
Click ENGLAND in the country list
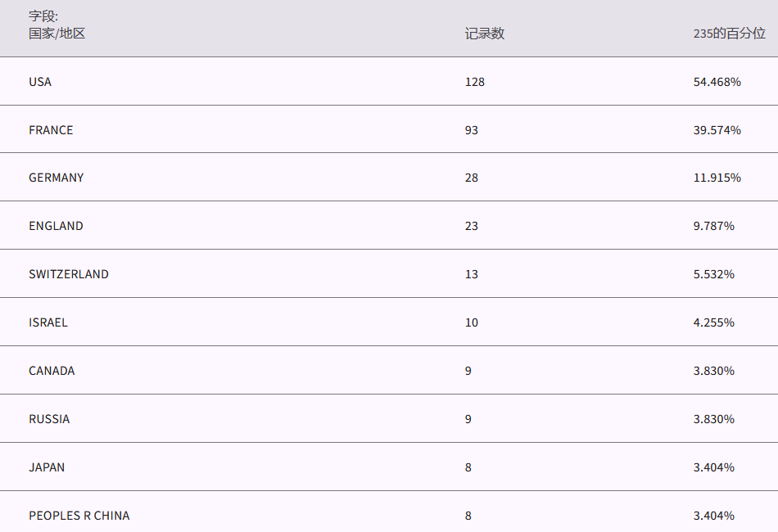[56, 226]
